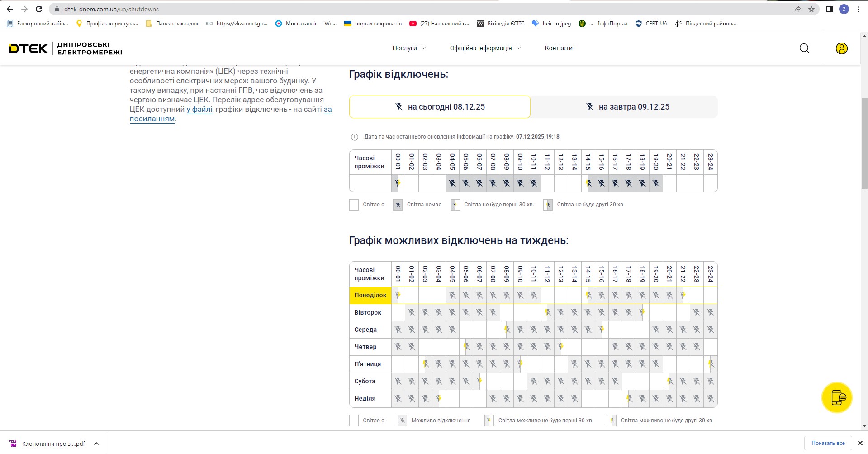Open the yellow floating chat assistant button
Image resolution: width=868 pixels, height=454 pixels.
click(836, 397)
